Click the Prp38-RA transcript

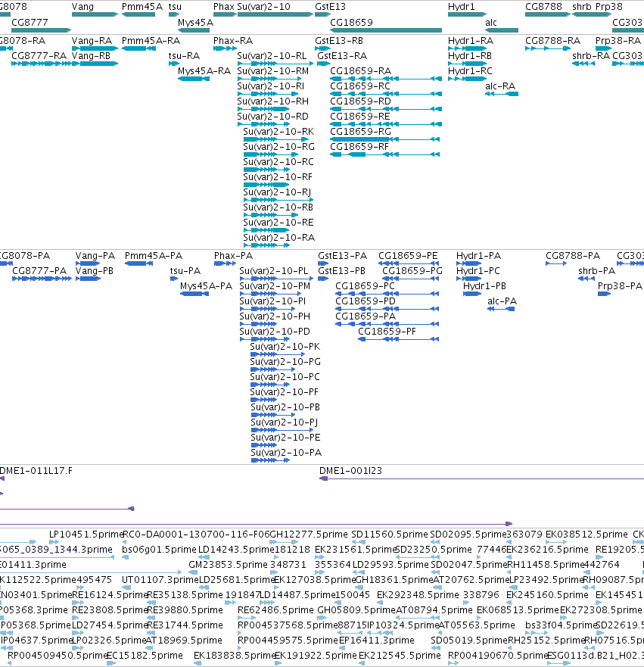click(604, 48)
